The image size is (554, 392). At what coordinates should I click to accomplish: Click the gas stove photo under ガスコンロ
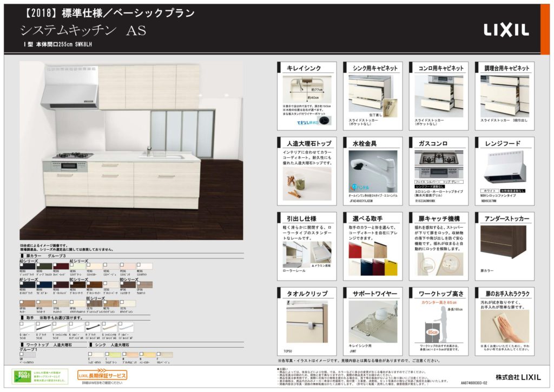(x=439, y=164)
